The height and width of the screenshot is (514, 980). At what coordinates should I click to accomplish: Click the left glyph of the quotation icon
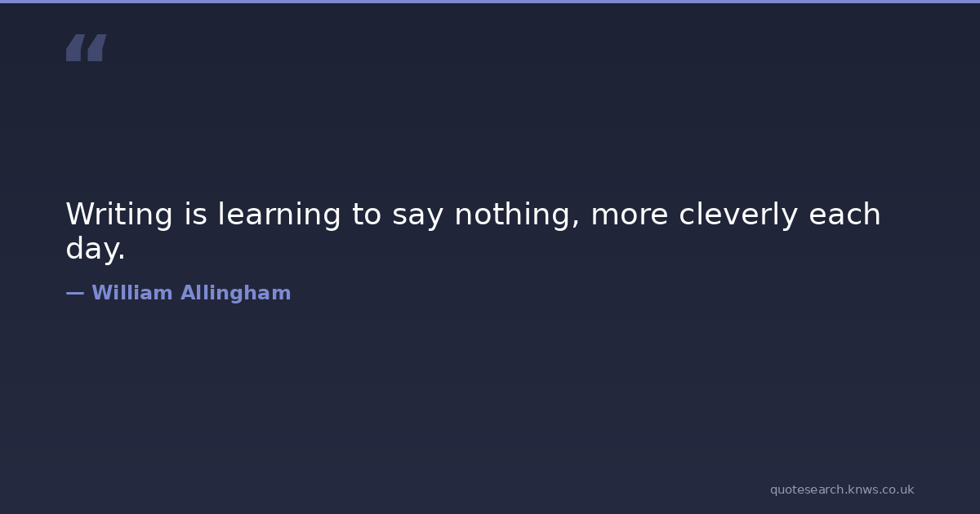point(74,48)
